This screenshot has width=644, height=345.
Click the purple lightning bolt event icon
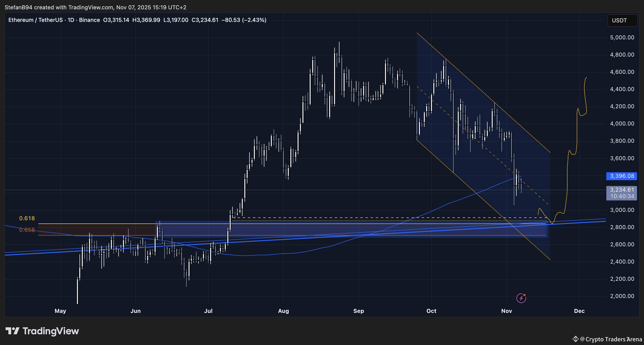tap(521, 298)
